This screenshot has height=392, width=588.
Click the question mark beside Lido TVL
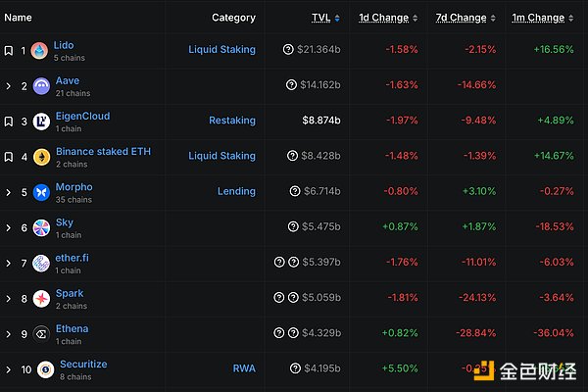pyautogui.click(x=289, y=50)
